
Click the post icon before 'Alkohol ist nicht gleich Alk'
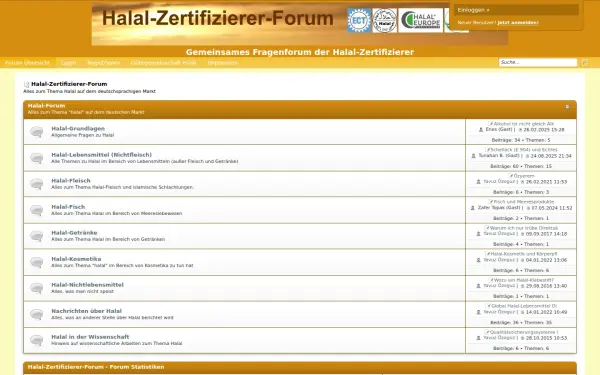491,124
